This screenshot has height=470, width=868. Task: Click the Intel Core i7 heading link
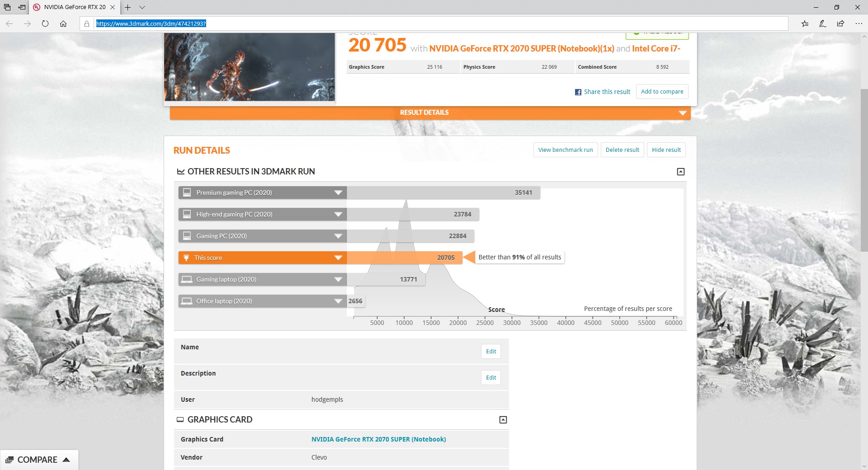(656, 48)
